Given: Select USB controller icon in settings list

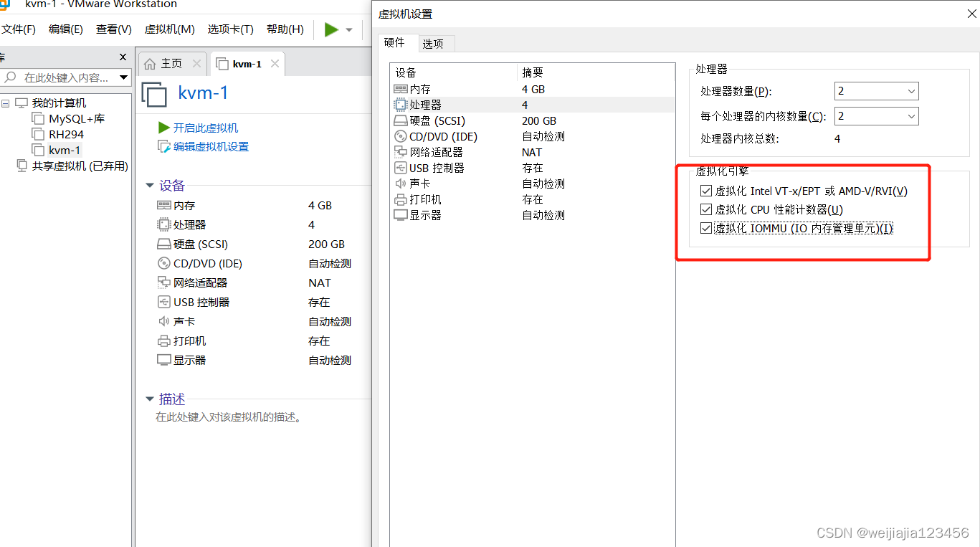Looking at the screenshot, I should [x=400, y=168].
